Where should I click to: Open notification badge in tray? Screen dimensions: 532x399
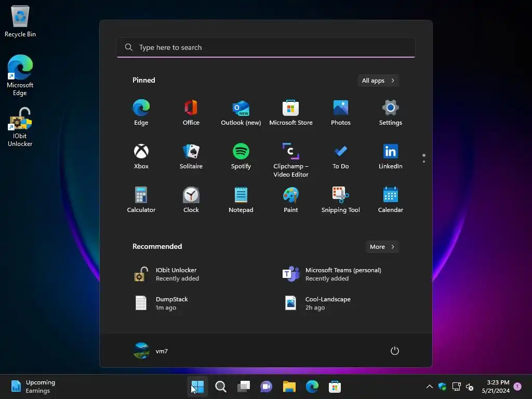(x=517, y=387)
